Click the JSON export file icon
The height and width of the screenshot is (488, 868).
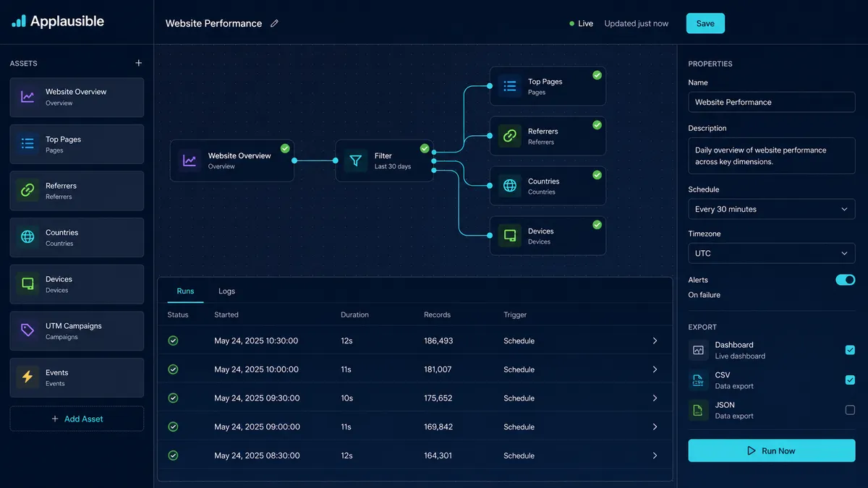pyautogui.click(x=698, y=410)
